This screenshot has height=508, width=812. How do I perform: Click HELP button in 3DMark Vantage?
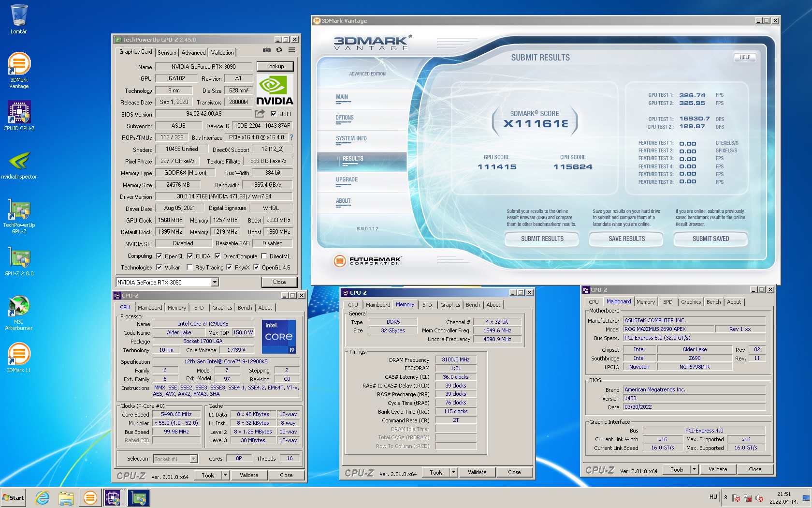coord(745,57)
